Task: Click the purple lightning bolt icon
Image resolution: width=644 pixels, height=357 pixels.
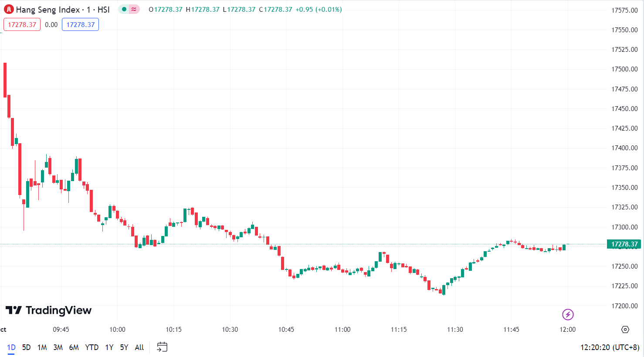Action: 568,314
